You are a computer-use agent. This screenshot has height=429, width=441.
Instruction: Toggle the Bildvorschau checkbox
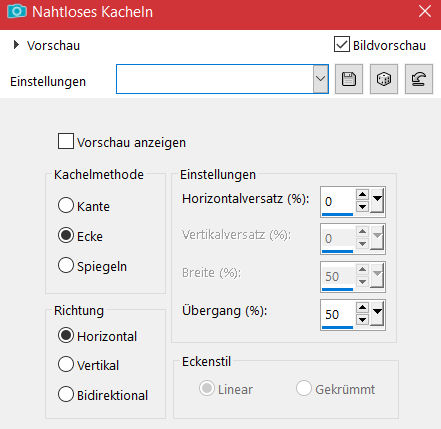click(342, 44)
